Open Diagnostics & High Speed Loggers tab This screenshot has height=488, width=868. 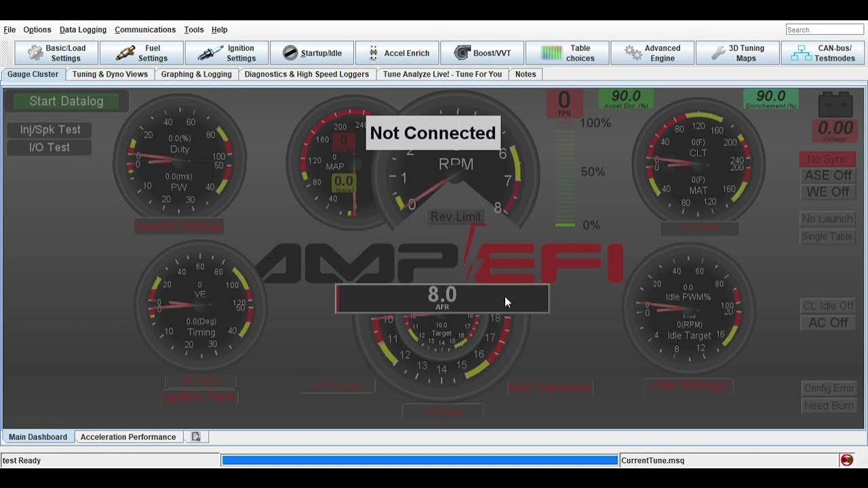(307, 75)
